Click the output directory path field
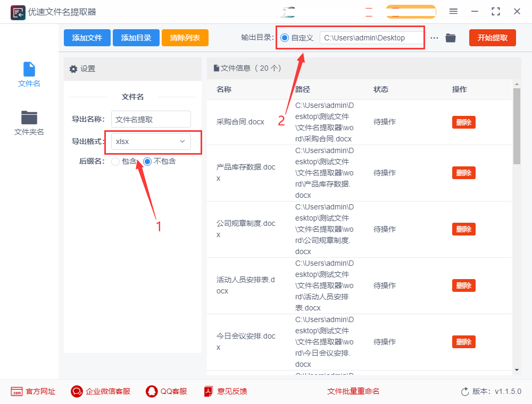The width and height of the screenshot is (532, 404). tap(371, 38)
